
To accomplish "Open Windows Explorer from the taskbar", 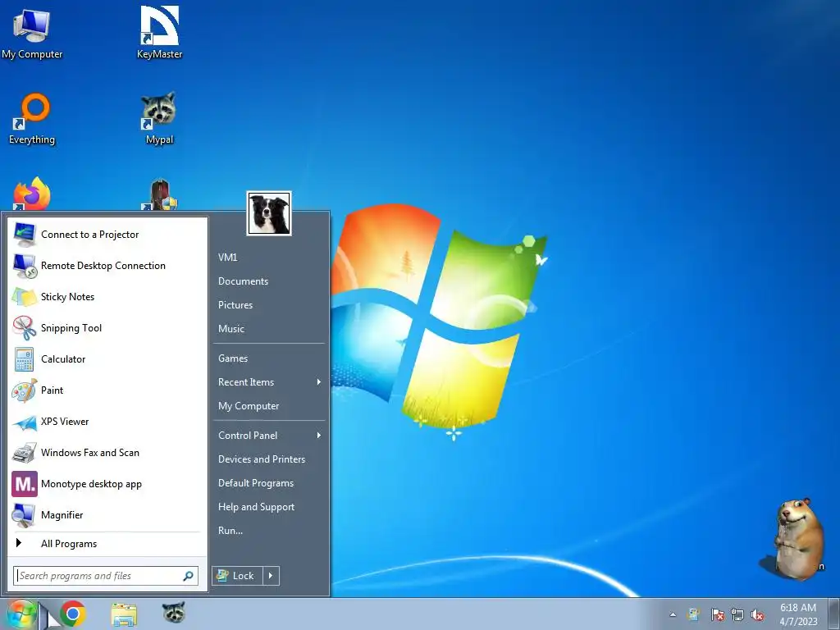I will pos(124,614).
